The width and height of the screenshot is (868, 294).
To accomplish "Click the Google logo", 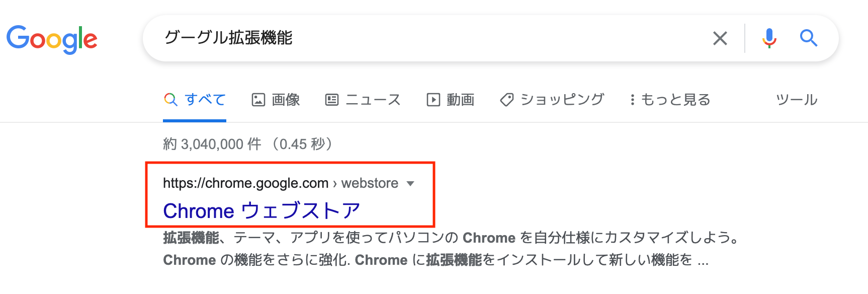I will click(x=52, y=39).
